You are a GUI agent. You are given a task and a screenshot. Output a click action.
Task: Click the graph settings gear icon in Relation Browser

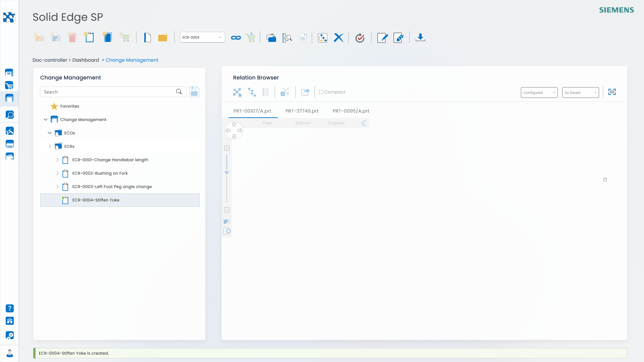point(285,92)
